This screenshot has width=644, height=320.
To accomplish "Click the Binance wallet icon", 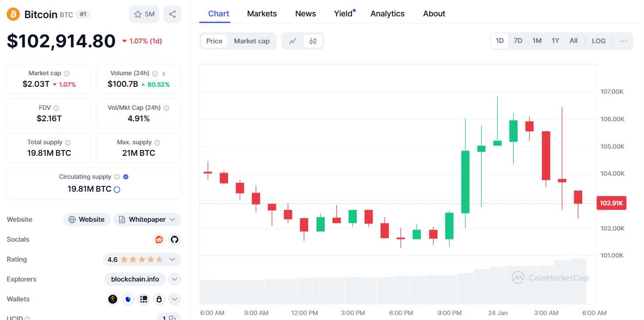I will 113,299.
